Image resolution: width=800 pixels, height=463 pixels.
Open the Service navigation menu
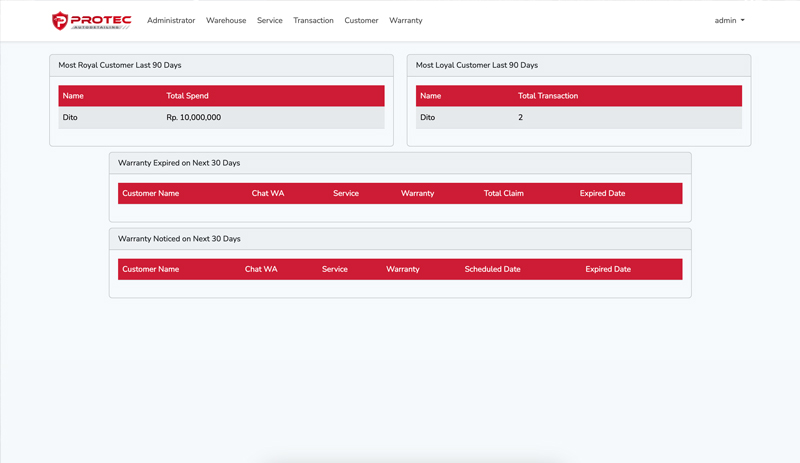pos(270,20)
